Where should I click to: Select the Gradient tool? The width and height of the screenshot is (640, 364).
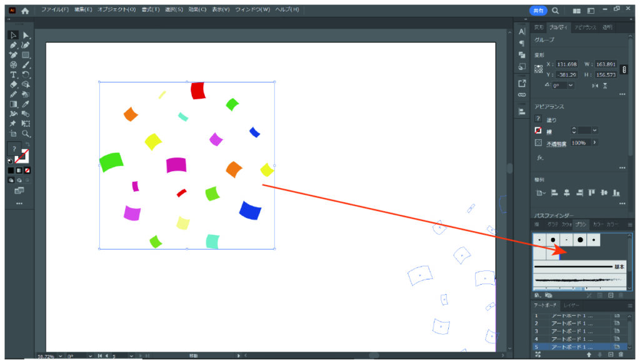click(13, 104)
